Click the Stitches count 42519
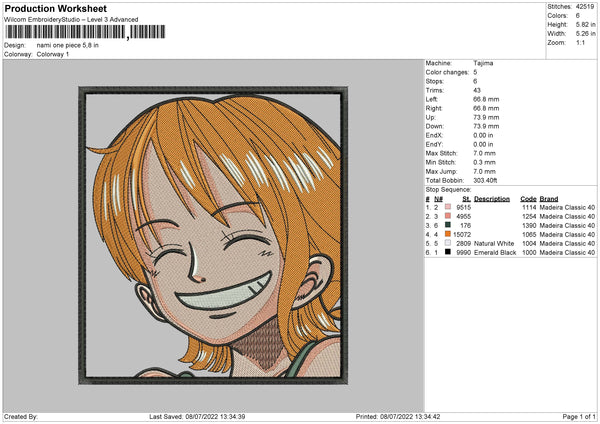 586,5
